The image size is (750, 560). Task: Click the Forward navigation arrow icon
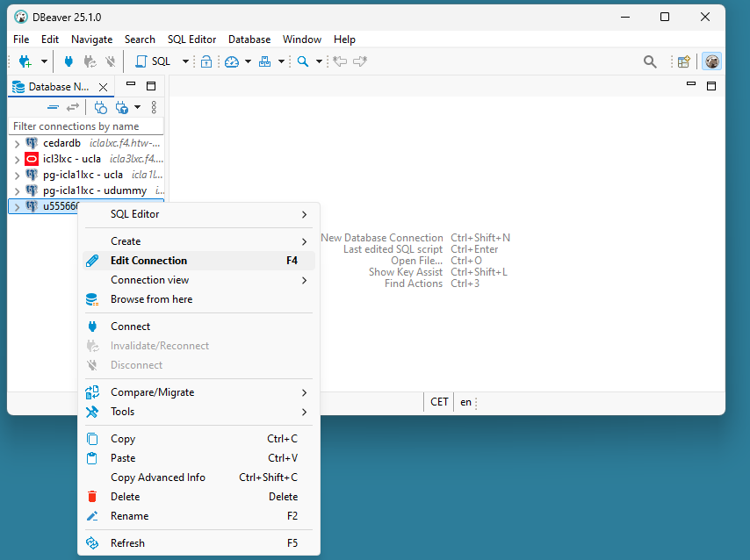coord(360,61)
